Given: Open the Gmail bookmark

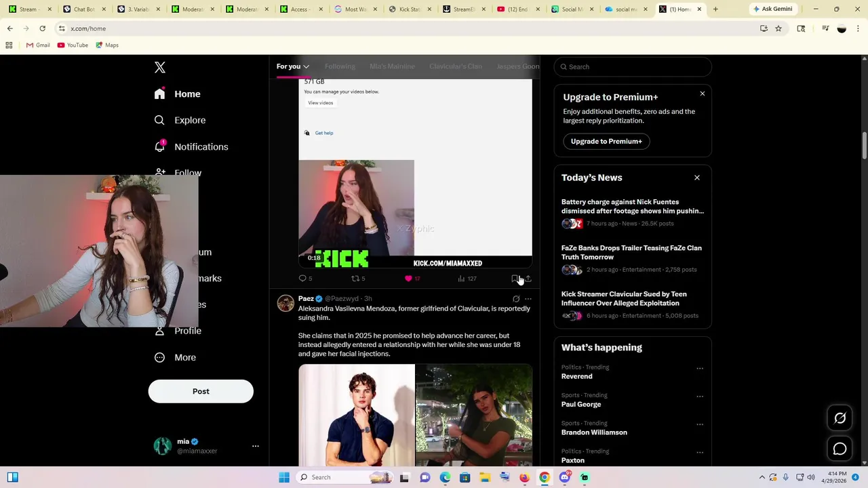Looking at the screenshot, I should click(x=38, y=45).
